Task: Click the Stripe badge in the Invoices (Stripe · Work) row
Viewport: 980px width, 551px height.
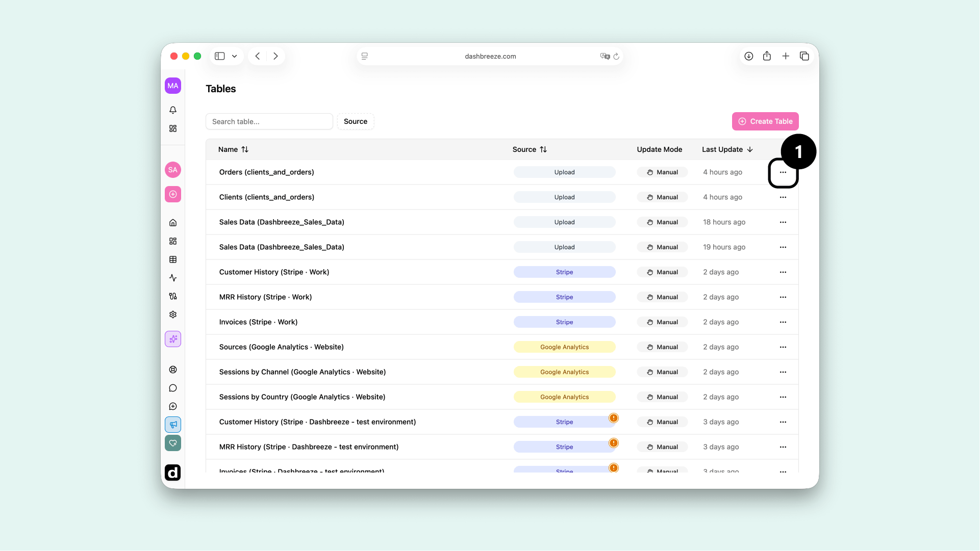Action: (x=565, y=322)
